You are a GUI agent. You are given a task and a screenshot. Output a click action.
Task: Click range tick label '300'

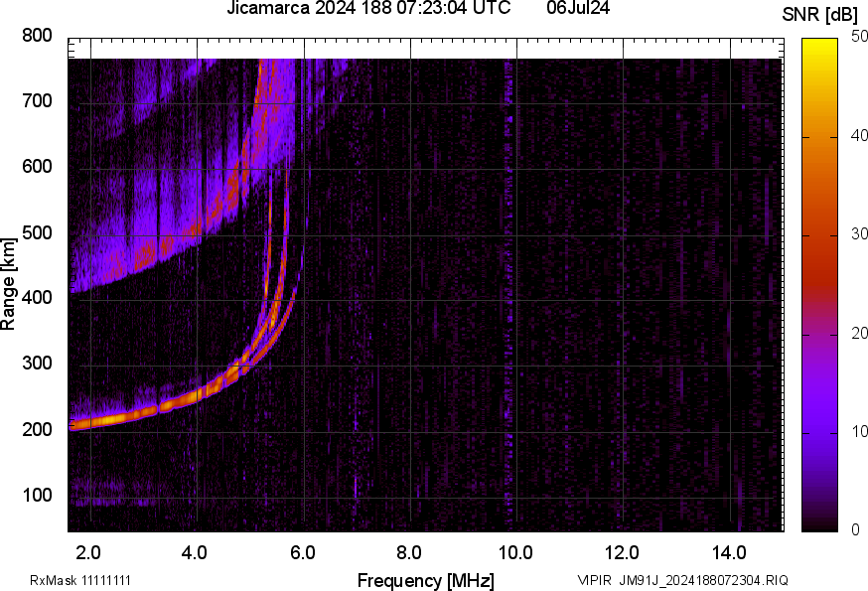point(37,364)
